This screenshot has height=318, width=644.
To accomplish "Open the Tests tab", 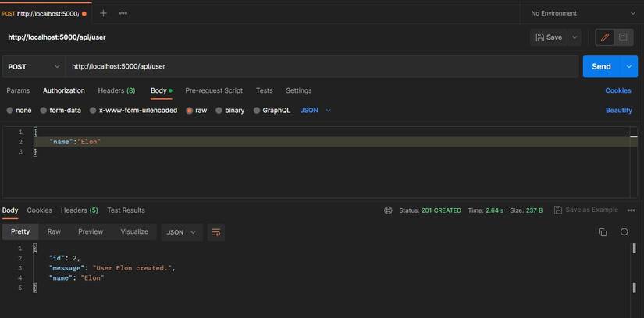I will pyautogui.click(x=264, y=90).
